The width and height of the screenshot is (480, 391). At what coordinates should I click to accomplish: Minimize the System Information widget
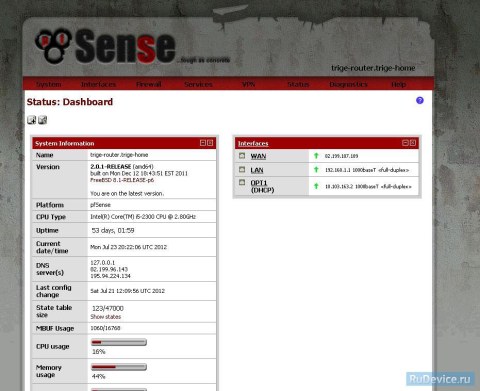pyautogui.click(x=203, y=143)
